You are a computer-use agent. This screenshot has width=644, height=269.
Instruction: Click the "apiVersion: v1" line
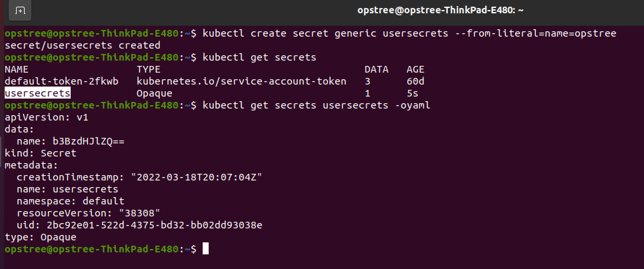coord(47,117)
